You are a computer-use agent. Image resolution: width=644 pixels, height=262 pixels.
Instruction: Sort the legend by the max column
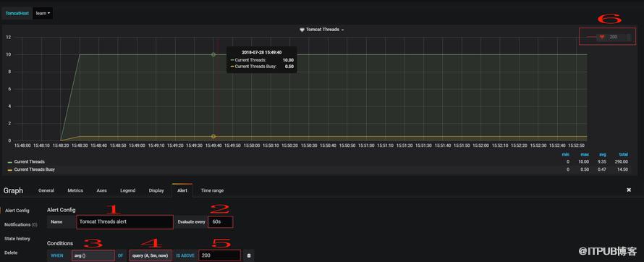click(585, 154)
